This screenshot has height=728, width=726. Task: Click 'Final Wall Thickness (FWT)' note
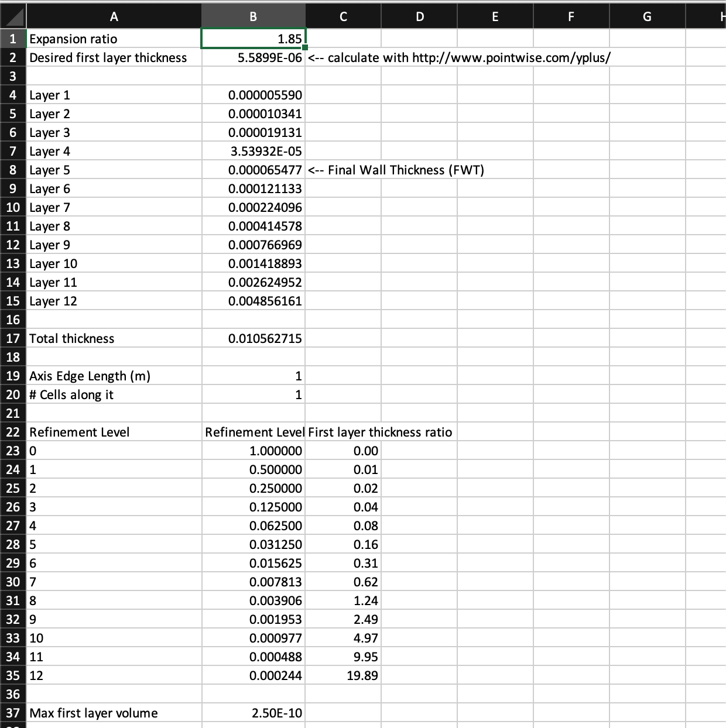click(396, 170)
